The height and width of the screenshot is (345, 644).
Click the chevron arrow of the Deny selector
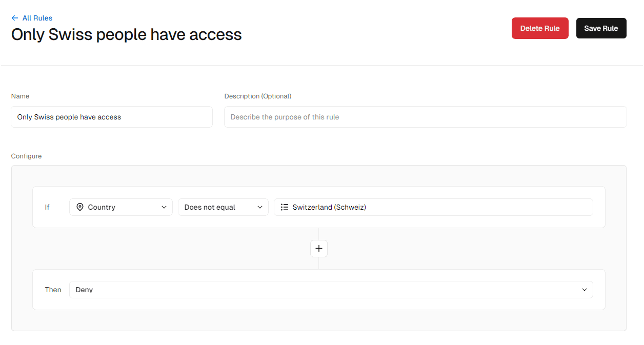584,290
